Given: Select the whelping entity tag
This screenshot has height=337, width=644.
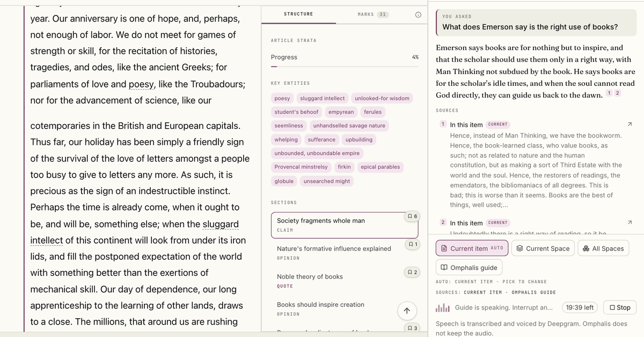Looking at the screenshot, I should click(x=286, y=140).
